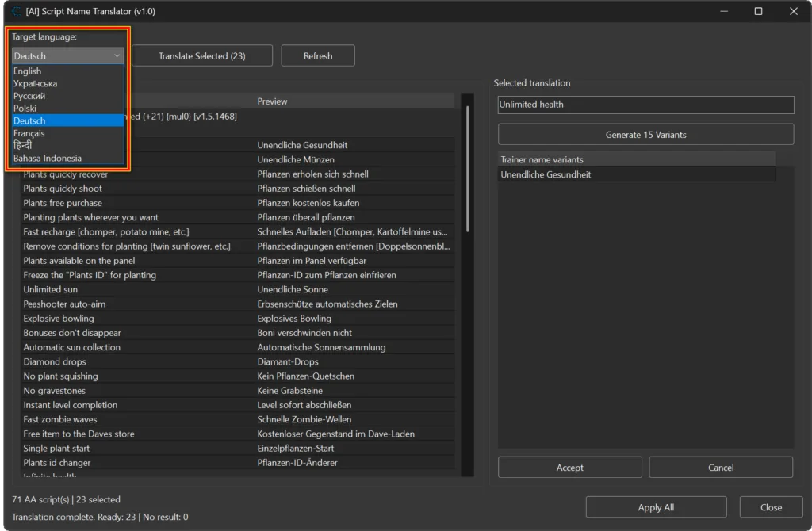The height and width of the screenshot is (531, 812).
Task: Open the Target language combo box
Action: [x=67, y=56]
